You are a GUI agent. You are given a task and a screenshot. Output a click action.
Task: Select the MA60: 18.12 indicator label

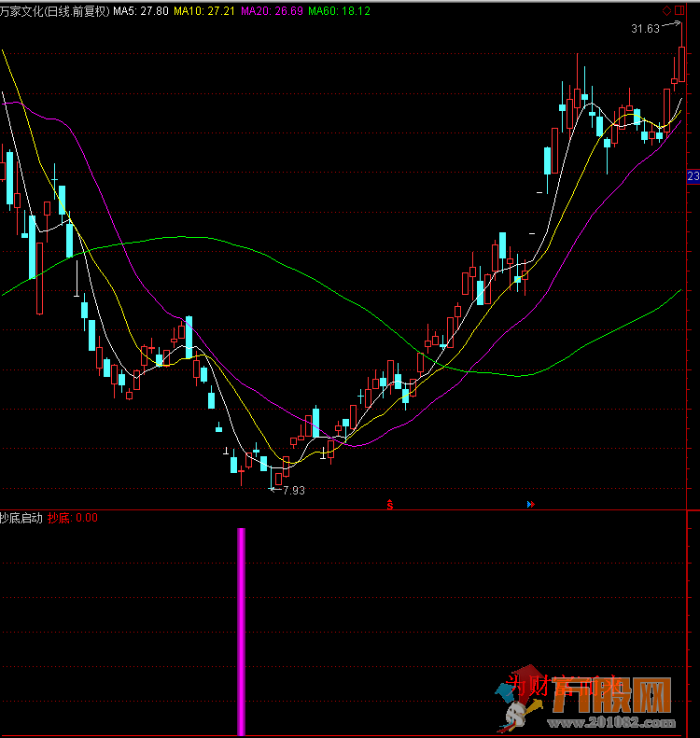[x=339, y=11]
